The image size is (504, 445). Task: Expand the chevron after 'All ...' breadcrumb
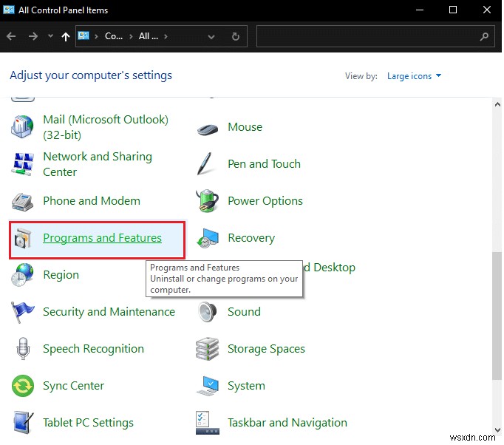click(x=166, y=36)
